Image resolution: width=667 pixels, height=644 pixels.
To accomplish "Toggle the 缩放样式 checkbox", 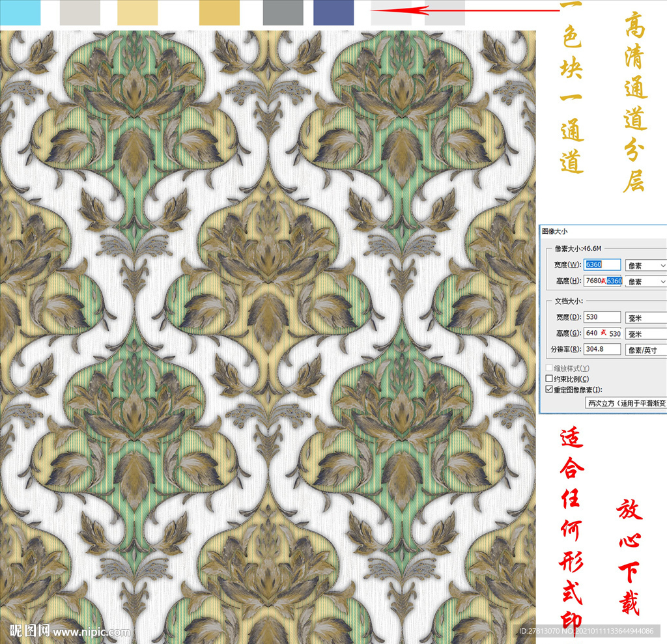I will click(549, 368).
